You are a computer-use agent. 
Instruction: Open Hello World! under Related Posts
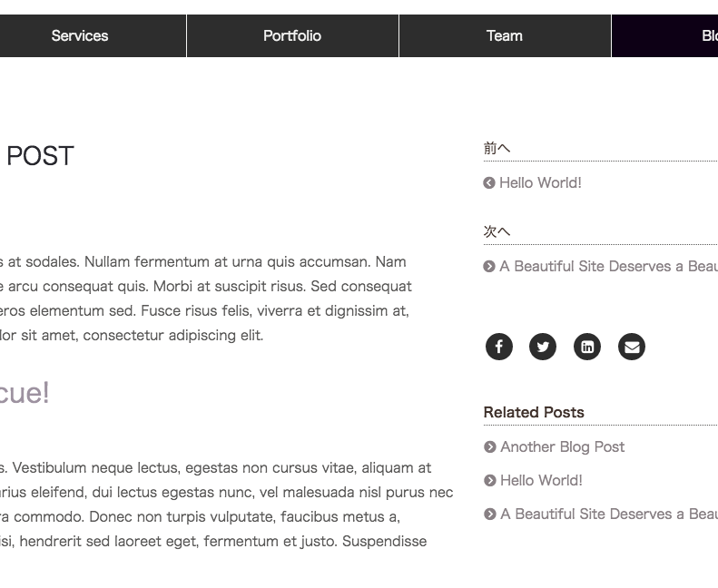pos(541,480)
